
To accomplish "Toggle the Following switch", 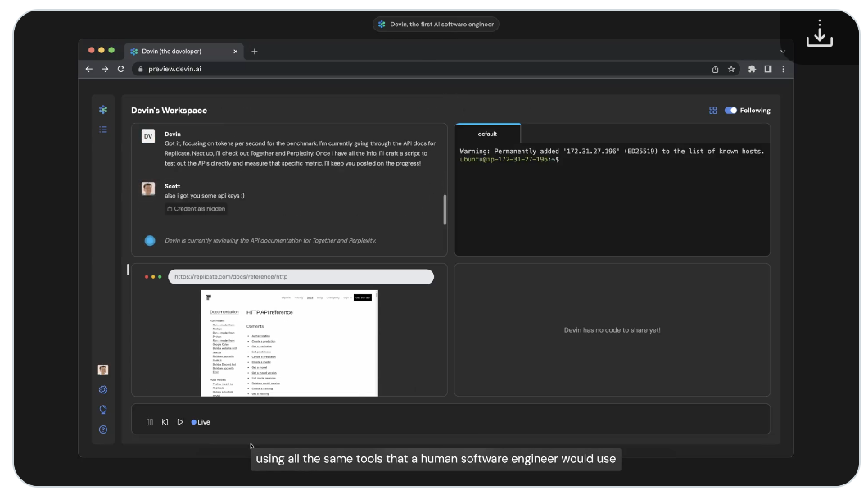I will tap(730, 111).
